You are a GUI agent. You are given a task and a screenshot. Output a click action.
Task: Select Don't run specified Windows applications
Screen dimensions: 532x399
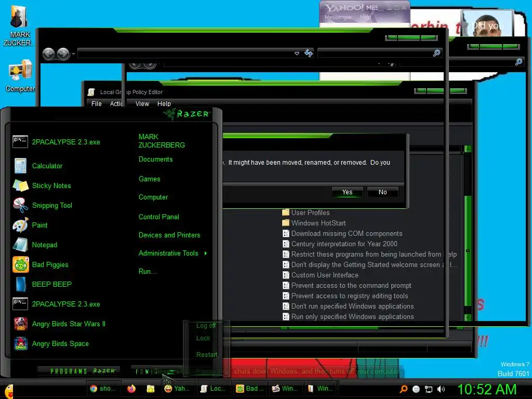point(348,307)
